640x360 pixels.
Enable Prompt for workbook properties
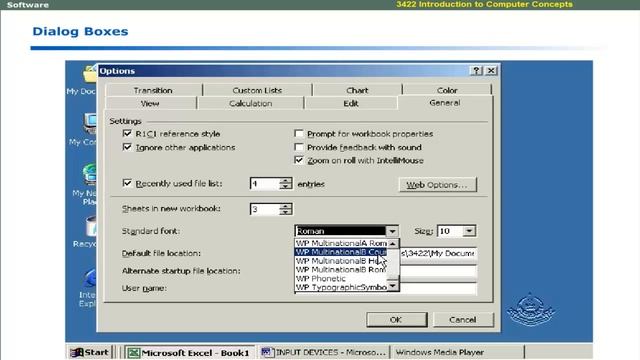pos(299,133)
